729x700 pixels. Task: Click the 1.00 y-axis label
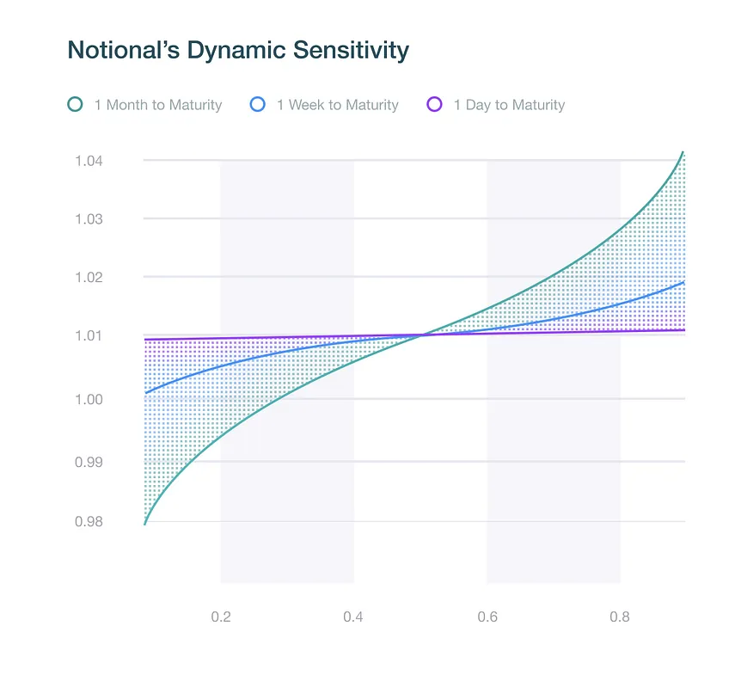tap(89, 400)
